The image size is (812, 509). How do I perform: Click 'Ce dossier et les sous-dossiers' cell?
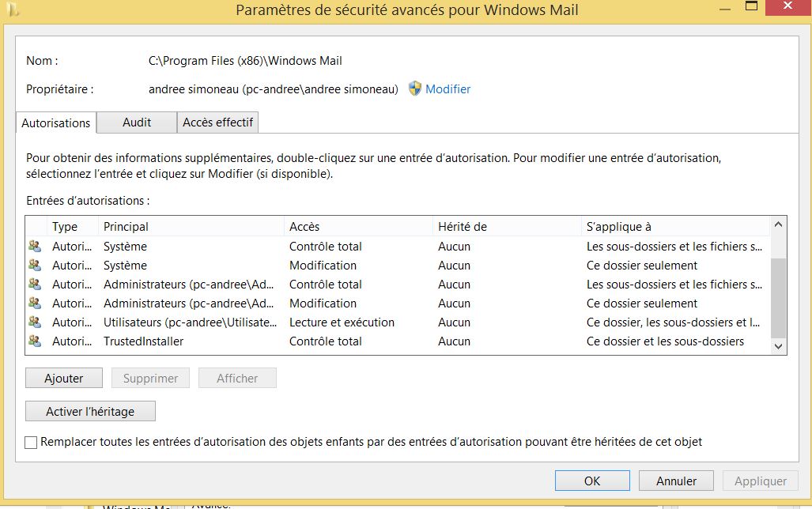coord(665,341)
